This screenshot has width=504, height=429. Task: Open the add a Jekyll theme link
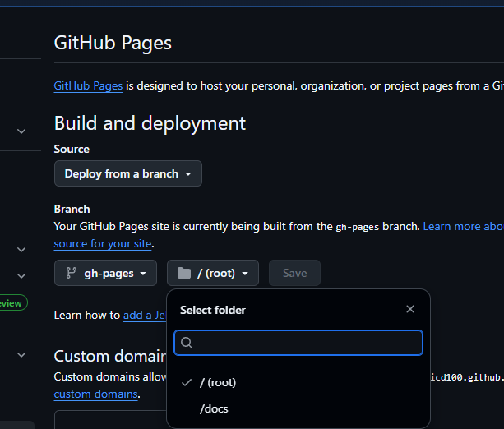click(144, 316)
